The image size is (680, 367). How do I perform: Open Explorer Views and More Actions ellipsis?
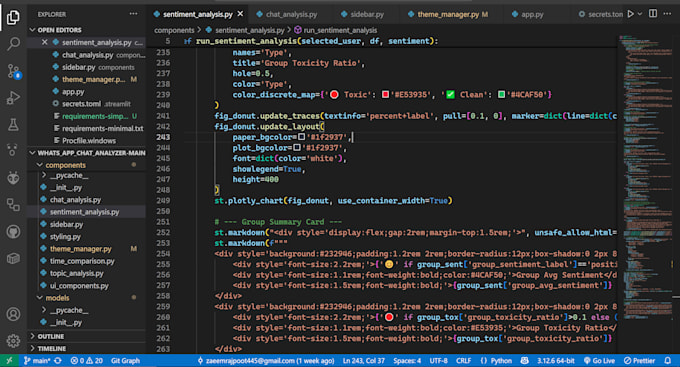[x=134, y=14]
